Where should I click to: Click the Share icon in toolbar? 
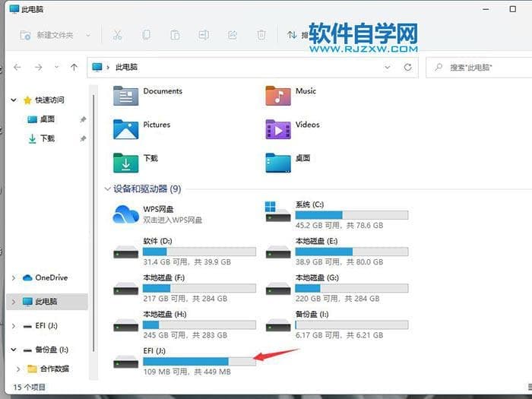[x=233, y=35]
